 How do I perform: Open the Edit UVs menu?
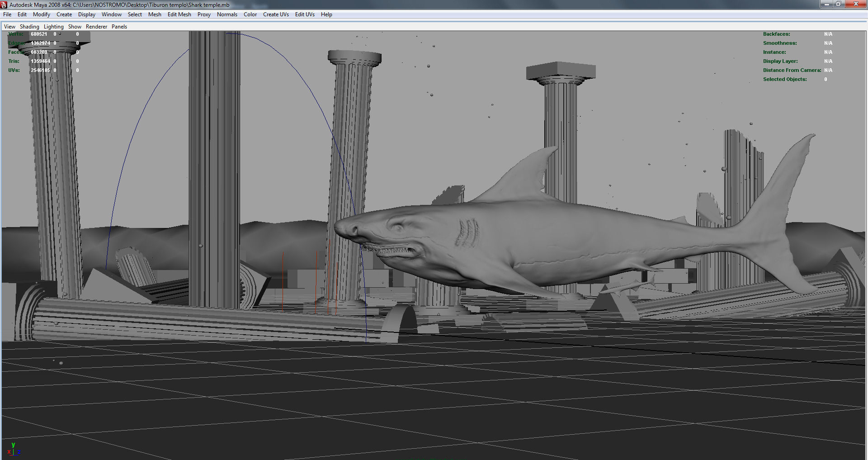point(305,14)
